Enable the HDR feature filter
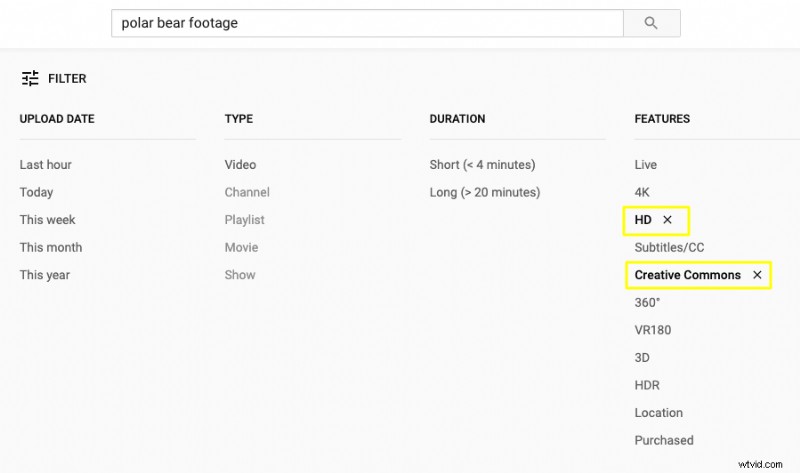 tap(647, 385)
